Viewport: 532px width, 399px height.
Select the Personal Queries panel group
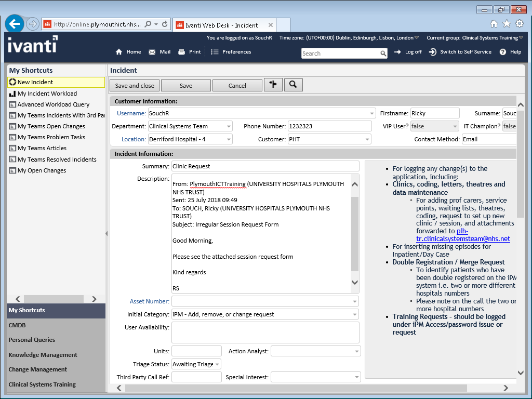(x=56, y=340)
